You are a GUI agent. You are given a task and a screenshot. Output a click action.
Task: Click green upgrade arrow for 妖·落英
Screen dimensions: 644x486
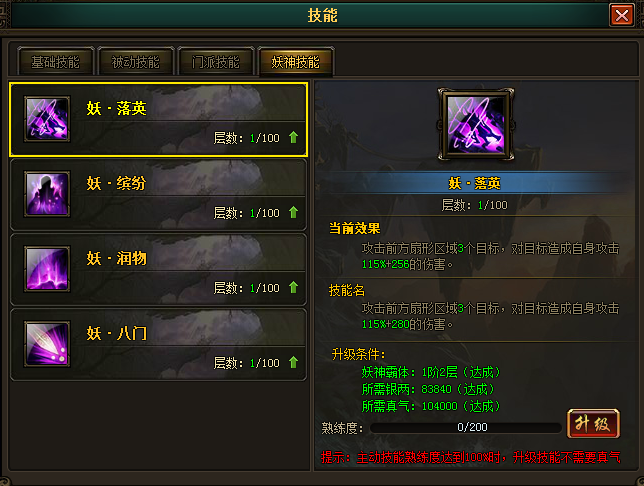[x=293, y=137]
